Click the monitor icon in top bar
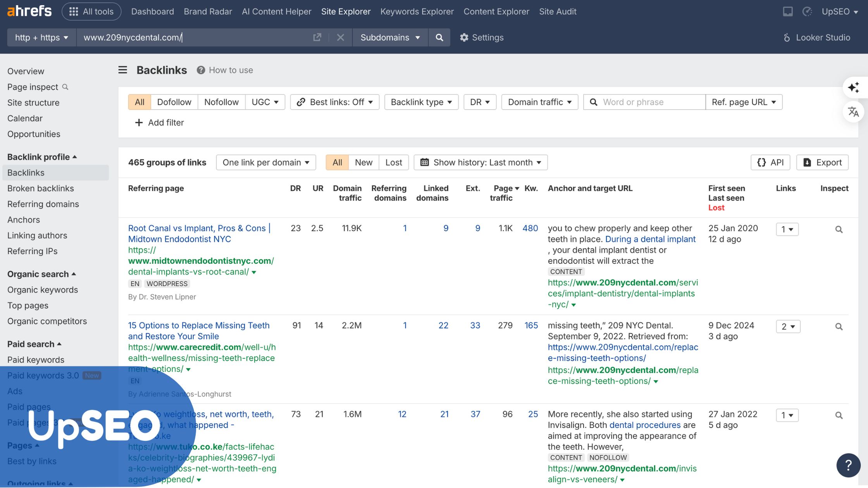This screenshot has height=488, width=868. (788, 12)
